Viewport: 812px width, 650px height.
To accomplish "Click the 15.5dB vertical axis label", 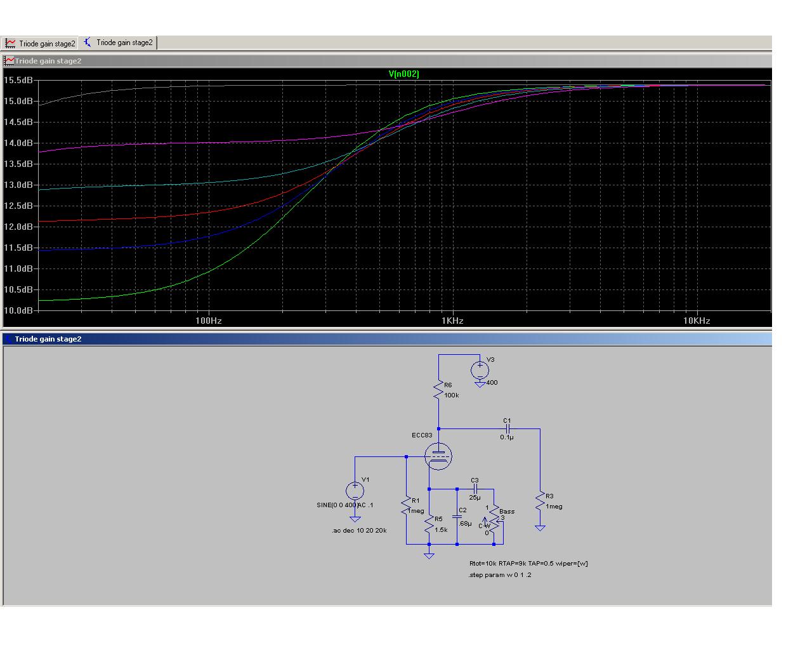I will [x=18, y=80].
